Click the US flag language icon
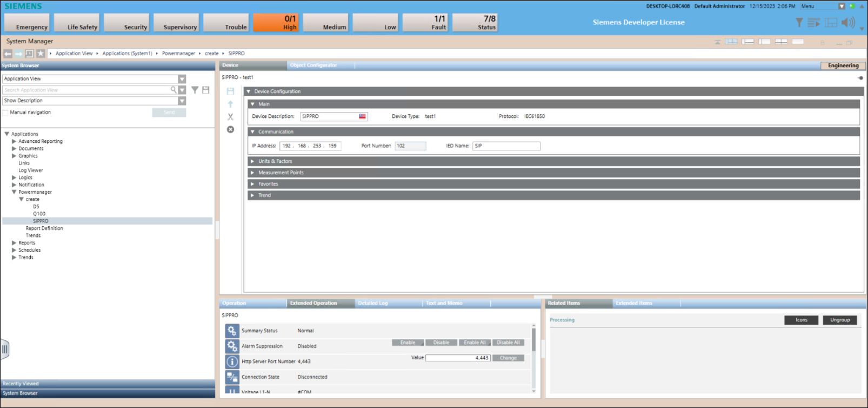The width and height of the screenshot is (868, 408). [x=362, y=116]
